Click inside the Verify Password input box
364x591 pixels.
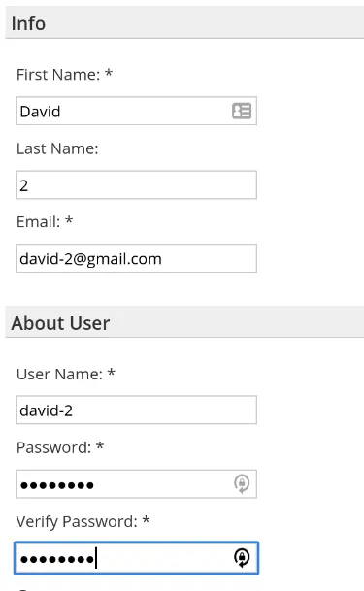(x=136, y=558)
